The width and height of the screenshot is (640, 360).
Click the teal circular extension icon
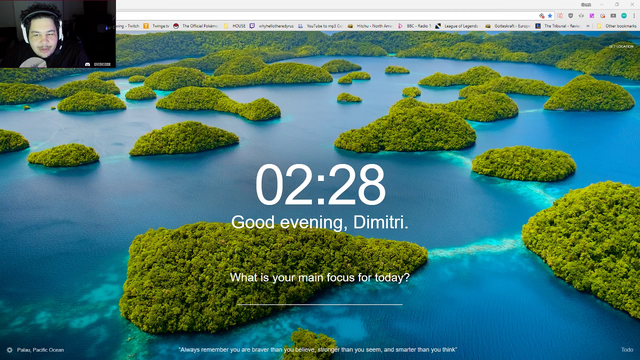coord(624,16)
